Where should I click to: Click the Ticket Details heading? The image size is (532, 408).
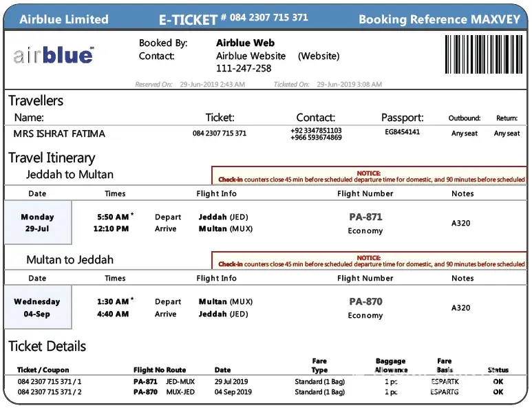point(47,346)
